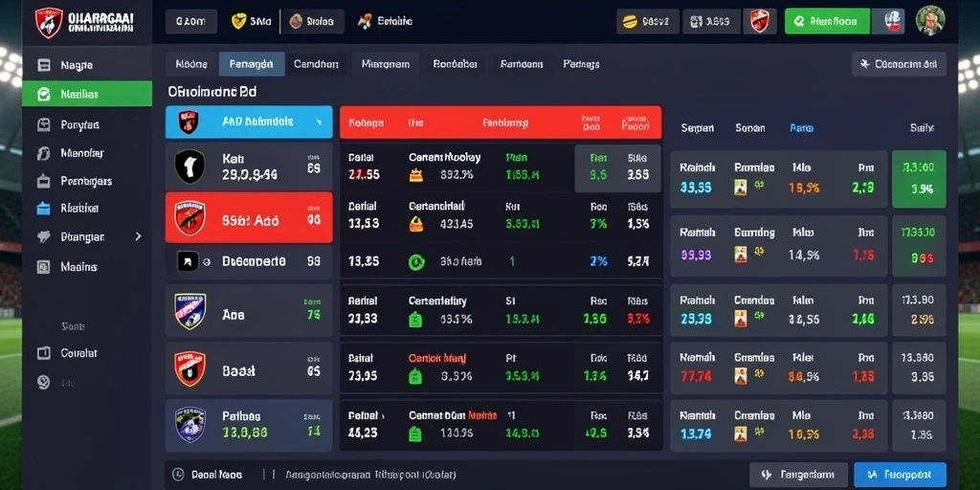Switch to the Penagón tab
The image size is (980, 490).
click(252, 64)
